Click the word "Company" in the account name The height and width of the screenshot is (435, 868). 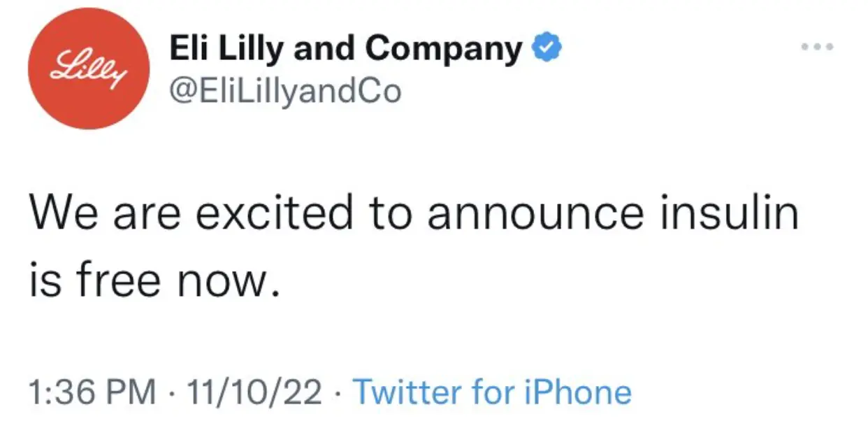point(444,49)
